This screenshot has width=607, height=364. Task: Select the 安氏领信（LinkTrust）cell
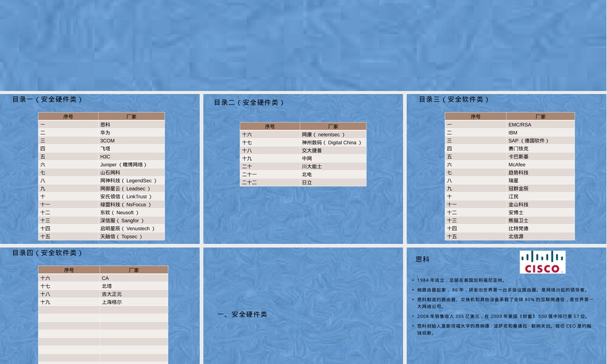(x=131, y=197)
